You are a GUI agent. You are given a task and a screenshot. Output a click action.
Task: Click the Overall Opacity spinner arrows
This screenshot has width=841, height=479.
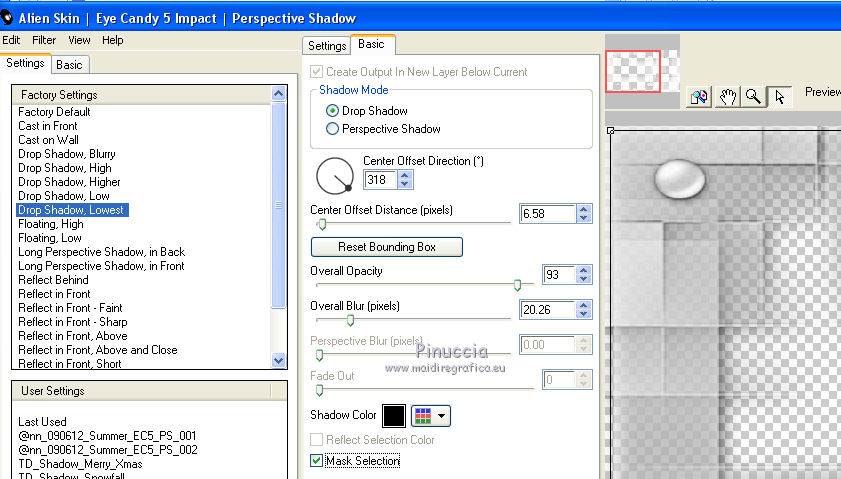[584, 275]
